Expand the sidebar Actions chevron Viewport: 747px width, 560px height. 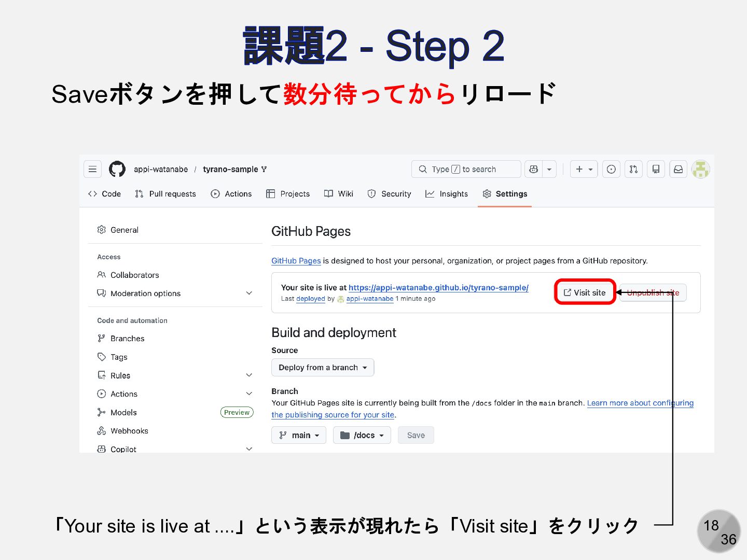click(x=249, y=394)
